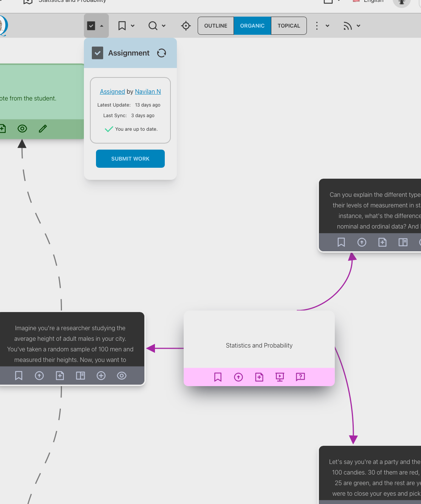Switch to the Topical view tab
The width and height of the screenshot is (421, 504).
289,26
